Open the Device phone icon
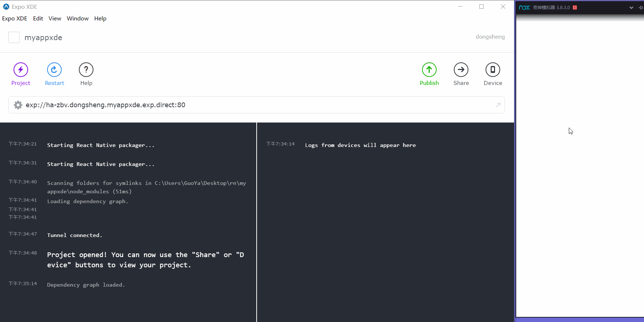 coord(493,70)
